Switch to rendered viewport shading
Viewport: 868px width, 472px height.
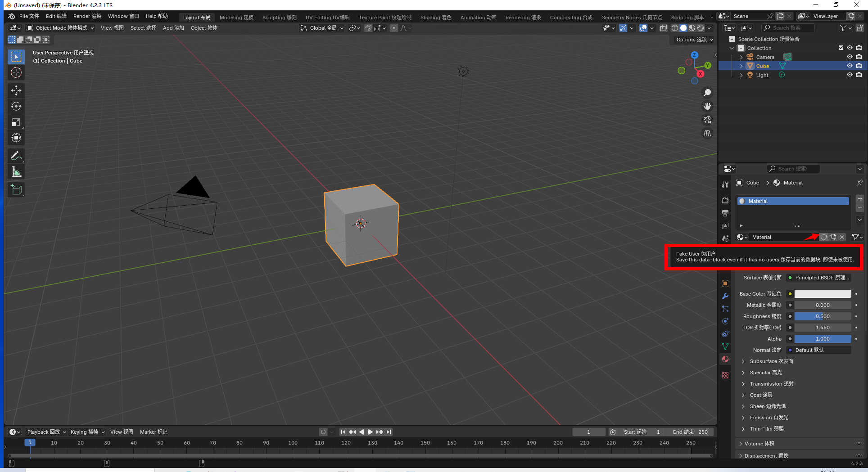(701, 28)
